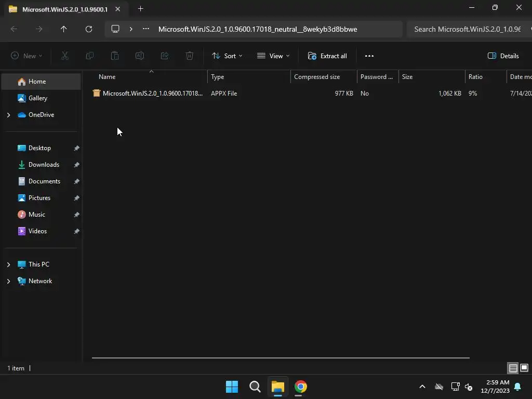This screenshot has width=532, height=399.
Task: Unpin Desktop via its pin icon
Action: 77,148
